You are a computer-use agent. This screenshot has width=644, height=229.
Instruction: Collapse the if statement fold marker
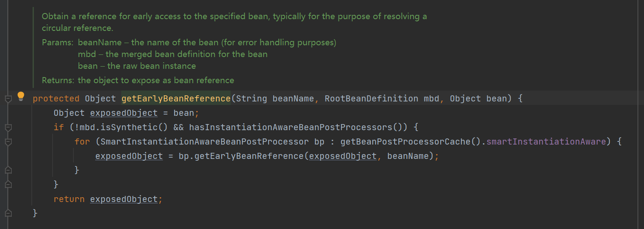(x=8, y=128)
